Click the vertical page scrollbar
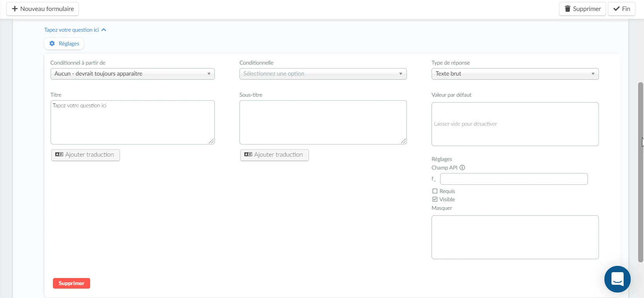 tap(640, 172)
